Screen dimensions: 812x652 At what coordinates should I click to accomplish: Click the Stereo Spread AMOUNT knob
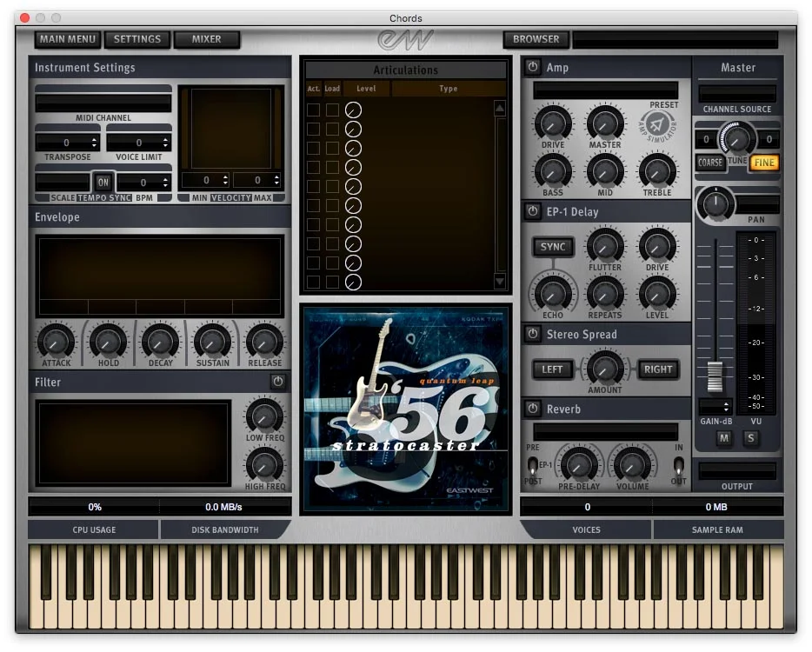[x=604, y=369]
